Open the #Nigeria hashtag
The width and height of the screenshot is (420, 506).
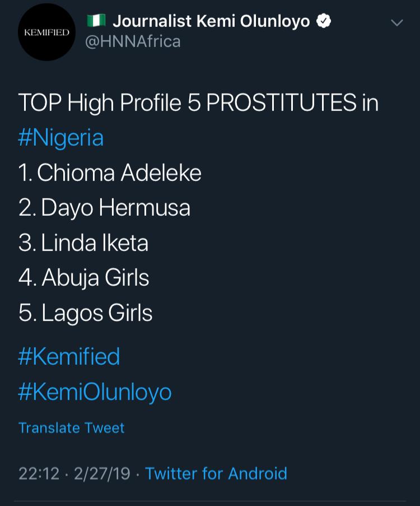61,138
